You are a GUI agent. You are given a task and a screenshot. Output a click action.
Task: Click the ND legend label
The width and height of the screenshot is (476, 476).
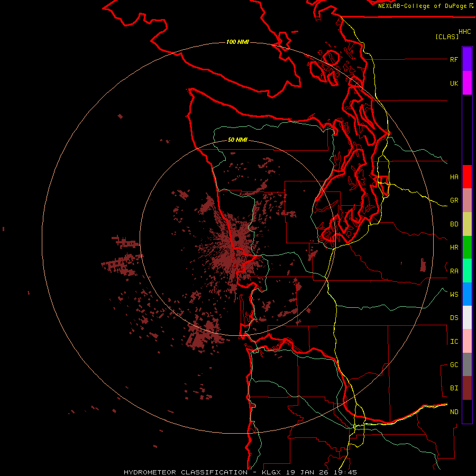pos(454,412)
